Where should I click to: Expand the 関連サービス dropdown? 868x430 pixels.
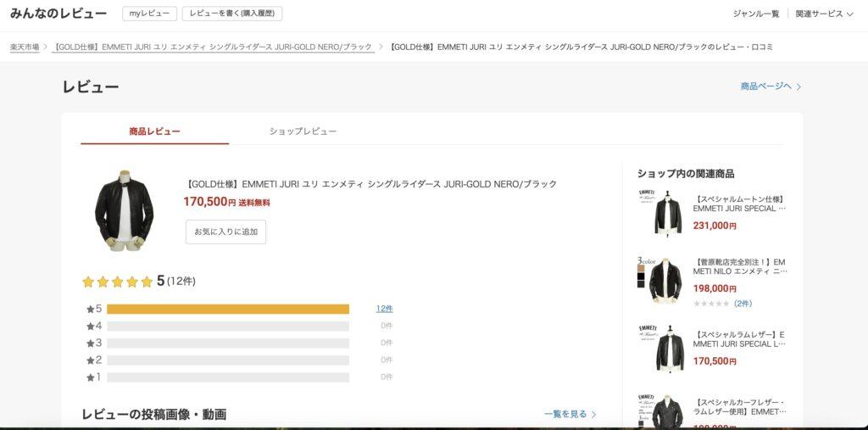pos(824,14)
